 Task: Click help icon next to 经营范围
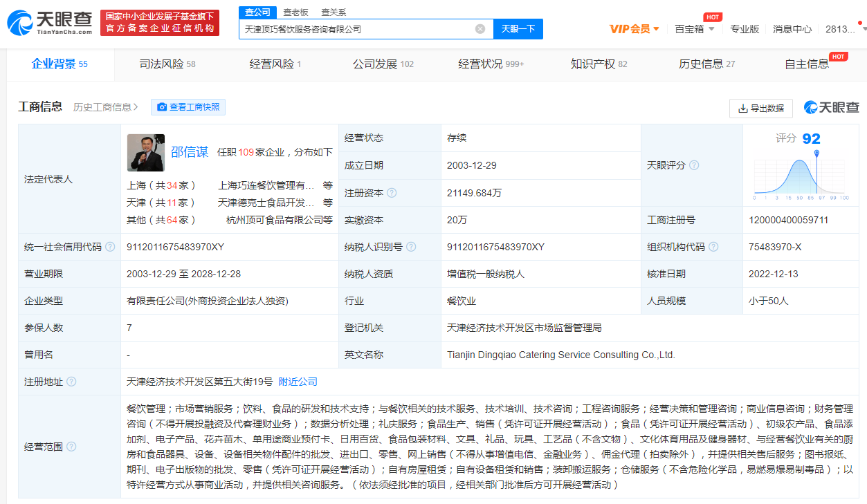click(71, 447)
